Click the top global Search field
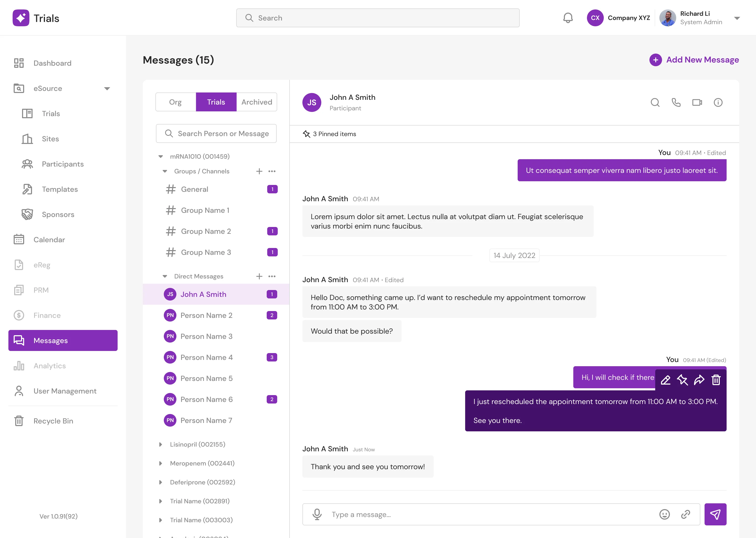Screen dimensions: 756x538 click(378, 18)
